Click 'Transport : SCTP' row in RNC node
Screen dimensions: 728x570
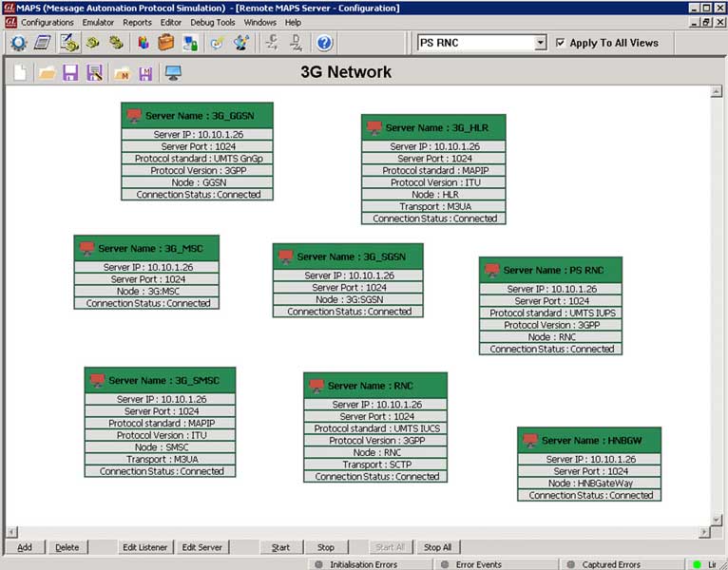375,465
